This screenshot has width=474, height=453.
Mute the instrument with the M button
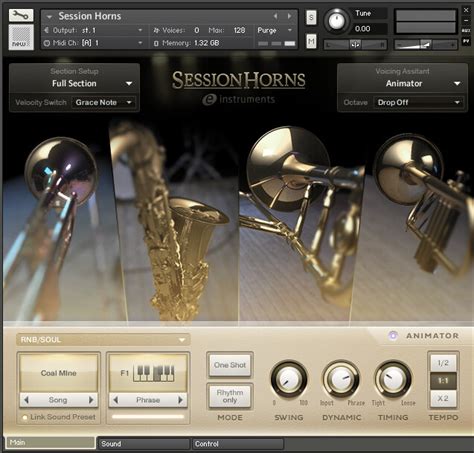[x=311, y=41]
